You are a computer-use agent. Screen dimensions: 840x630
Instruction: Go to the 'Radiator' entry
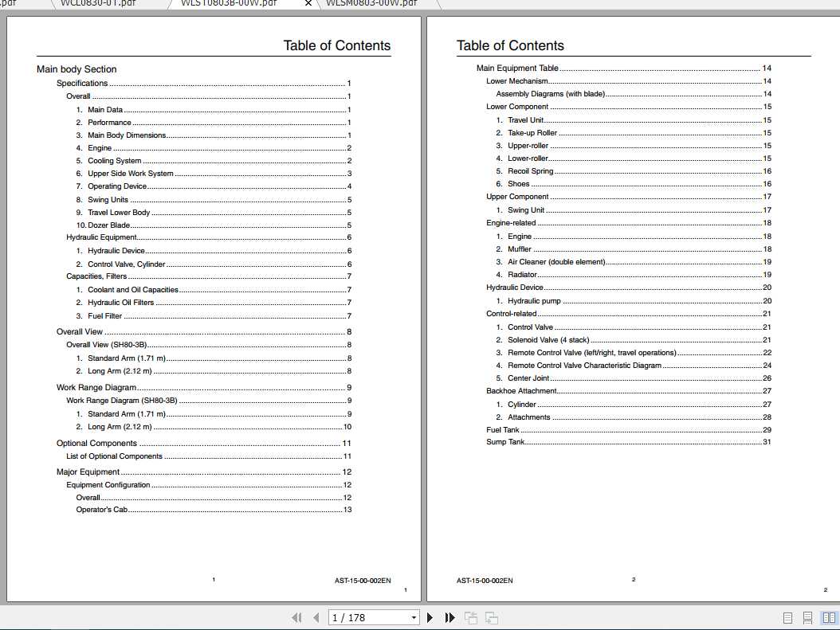click(634, 275)
